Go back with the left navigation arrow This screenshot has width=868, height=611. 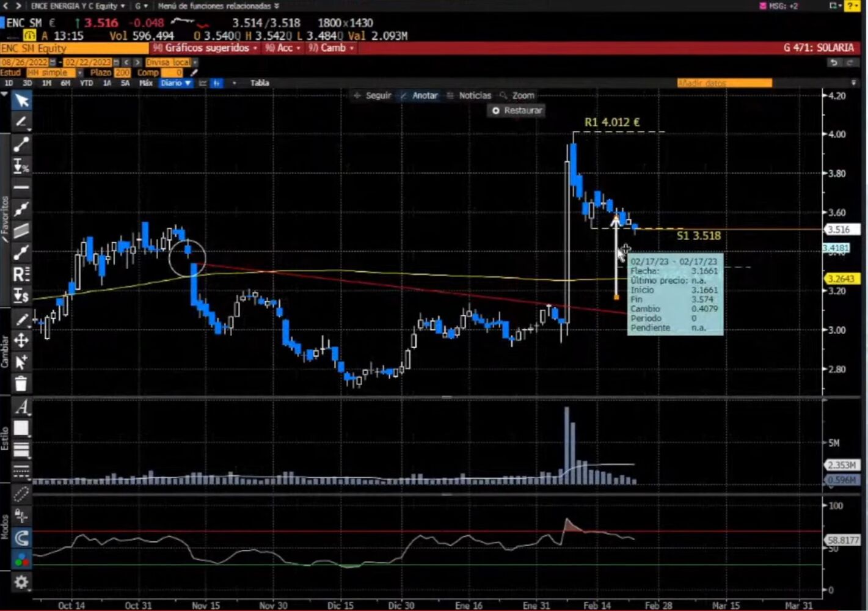click(5, 6)
